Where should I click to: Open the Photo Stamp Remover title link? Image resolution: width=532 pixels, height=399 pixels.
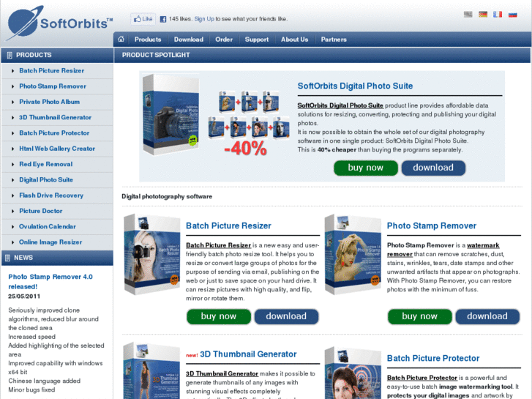coord(432,225)
